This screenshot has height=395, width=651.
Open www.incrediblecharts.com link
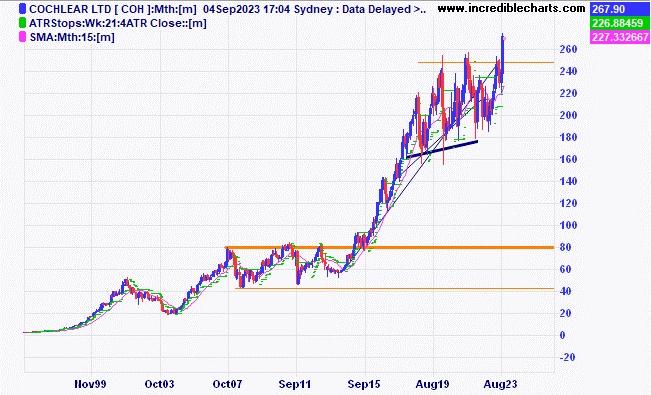[x=512, y=8]
